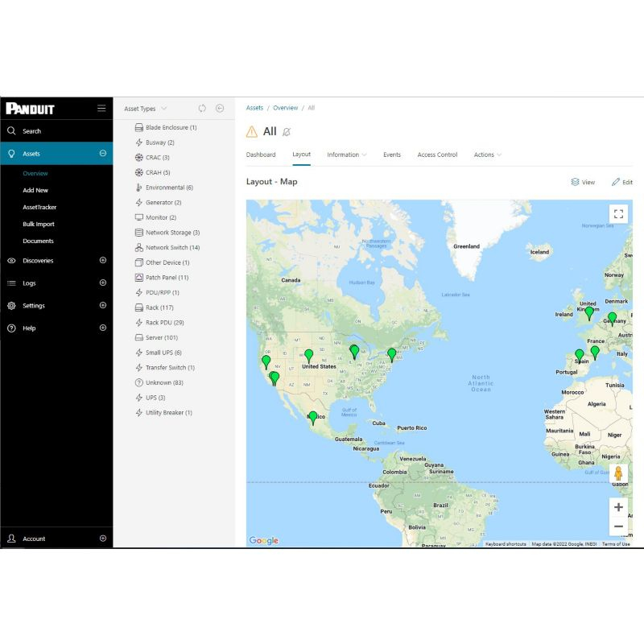
Task: Open the Asset Types dropdown
Action: (146, 109)
